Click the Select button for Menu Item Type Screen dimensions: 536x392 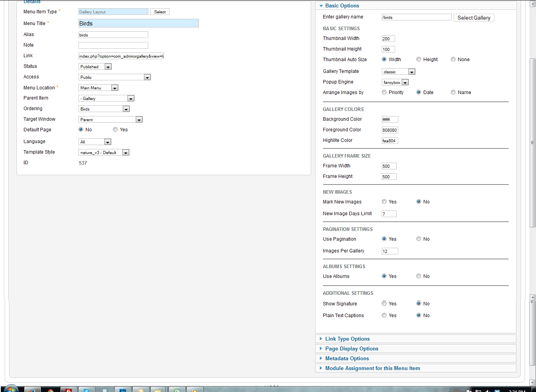pos(160,12)
